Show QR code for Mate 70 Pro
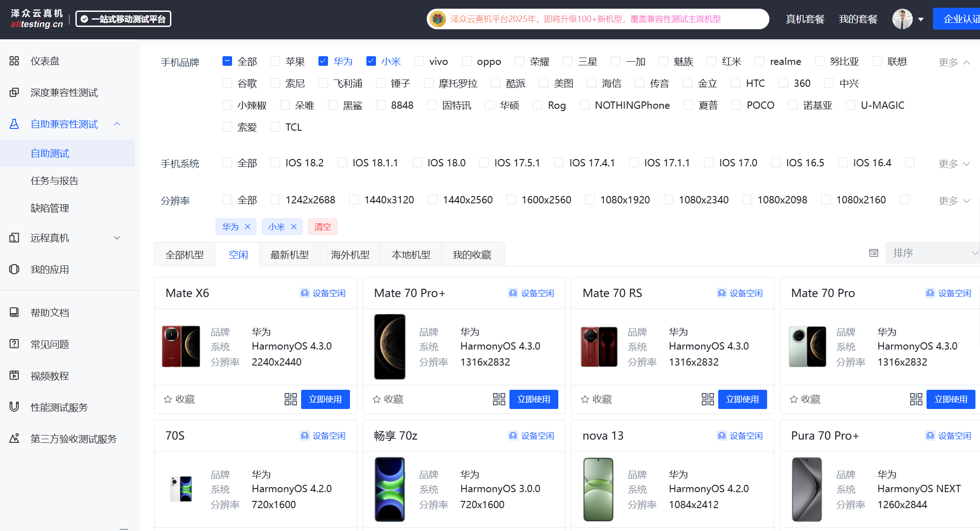980x531 pixels. pos(916,399)
